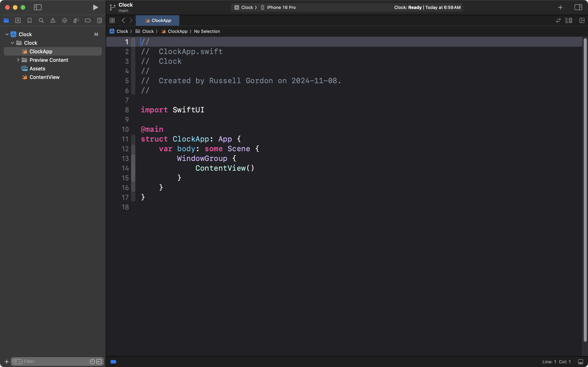The width and height of the screenshot is (588, 367).
Task: Toggle the right inspector panel
Action: [578, 7]
